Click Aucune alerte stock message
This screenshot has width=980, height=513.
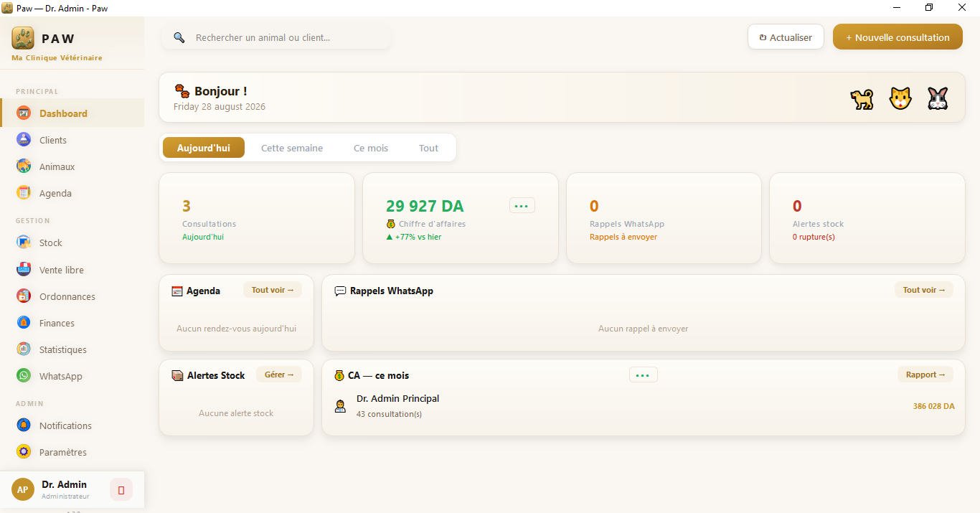236,413
